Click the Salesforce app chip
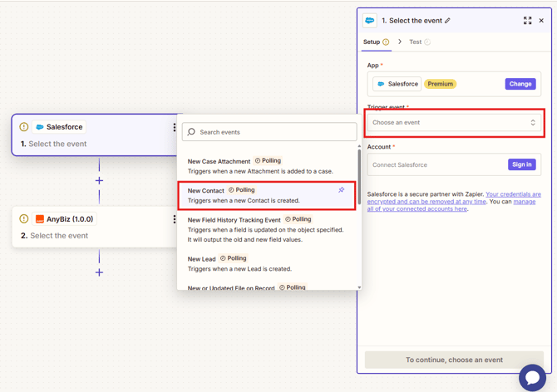The width and height of the screenshot is (557, 392). [x=397, y=84]
